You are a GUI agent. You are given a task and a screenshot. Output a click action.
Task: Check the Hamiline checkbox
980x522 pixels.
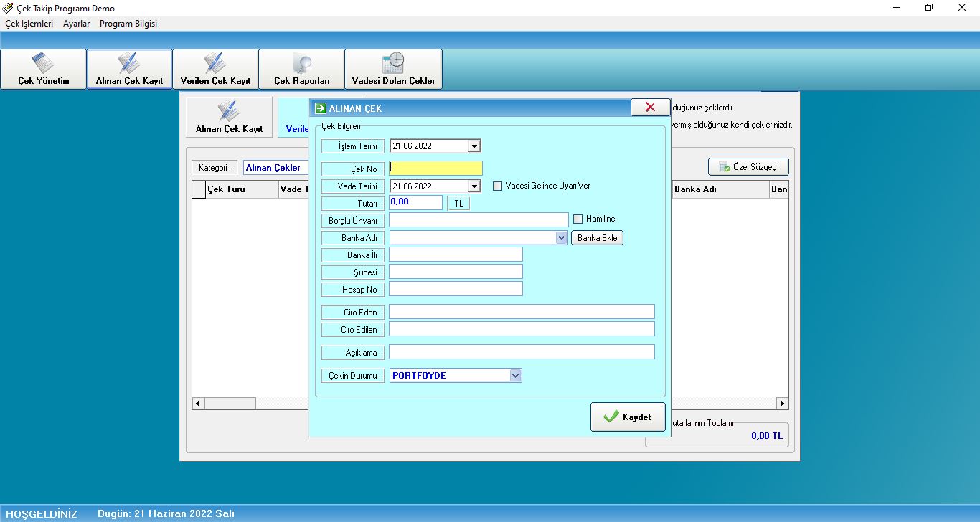tap(578, 219)
